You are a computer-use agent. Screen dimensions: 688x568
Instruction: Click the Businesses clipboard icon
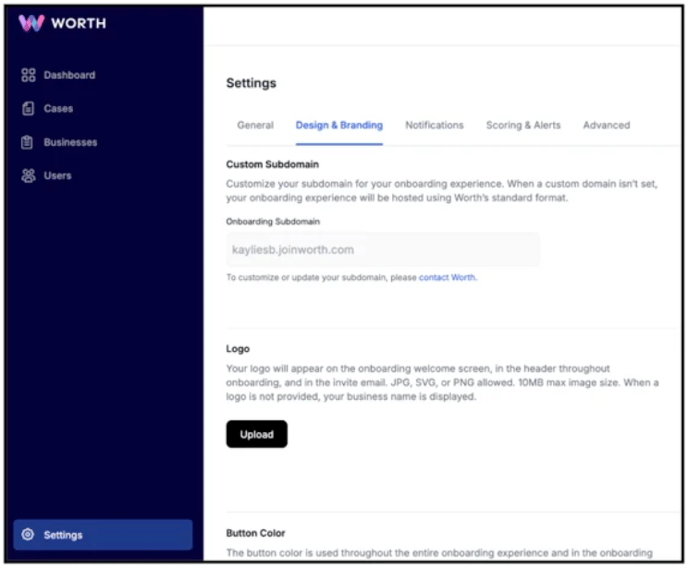(28, 142)
